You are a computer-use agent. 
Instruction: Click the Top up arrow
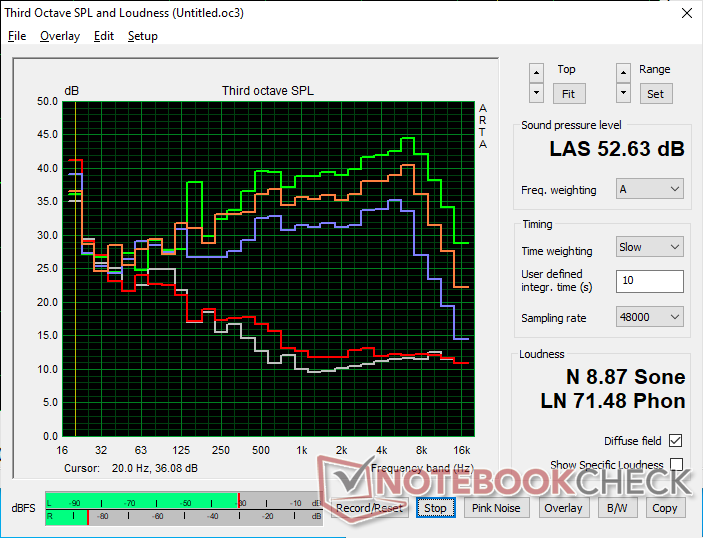coord(536,73)
